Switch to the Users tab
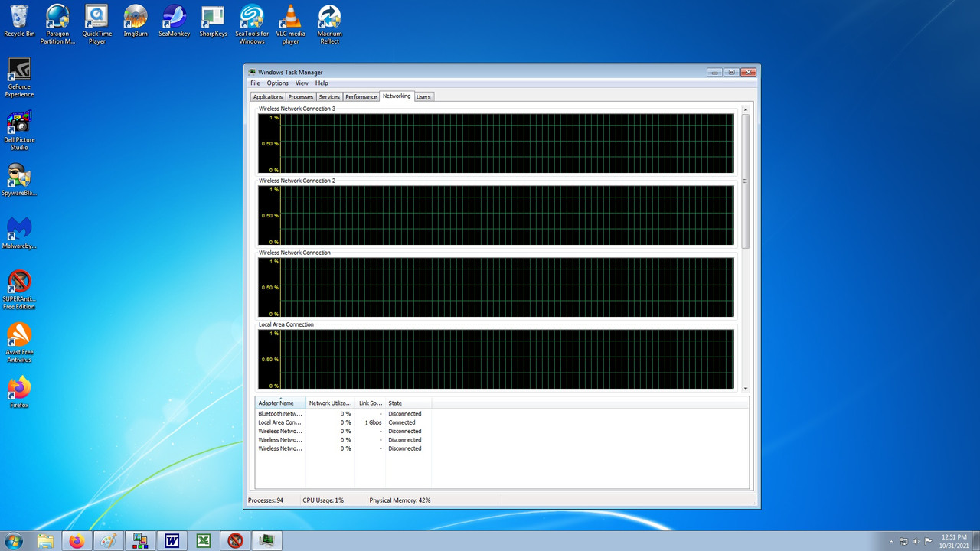 click(423, 97)
